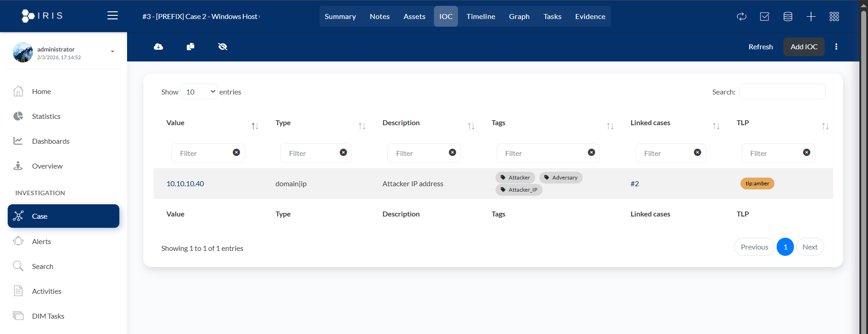Expand the show entries count dropdown

coord(199,92)
